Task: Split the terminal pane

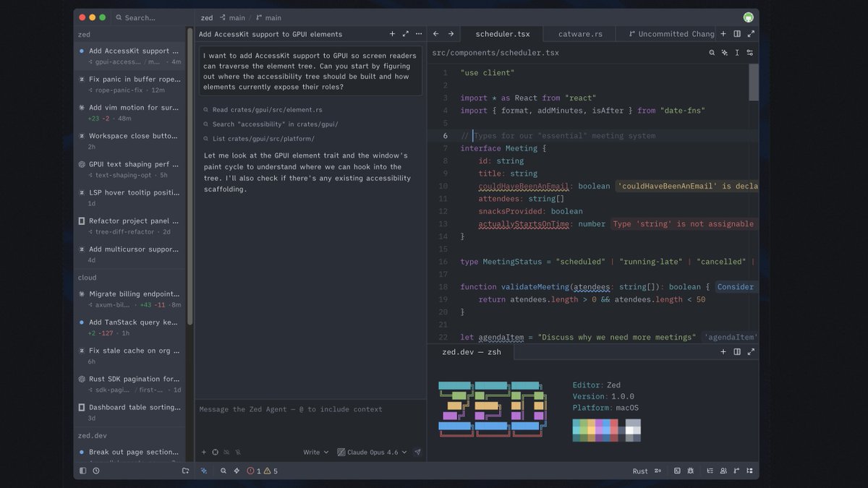Action: pos(737,352)
